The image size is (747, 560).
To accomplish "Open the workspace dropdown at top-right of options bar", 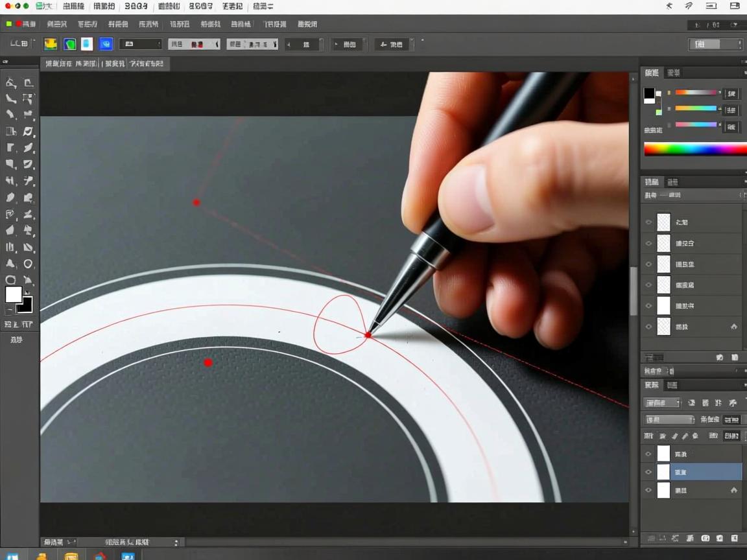I will pyautogui.click(x=715, y=44).
